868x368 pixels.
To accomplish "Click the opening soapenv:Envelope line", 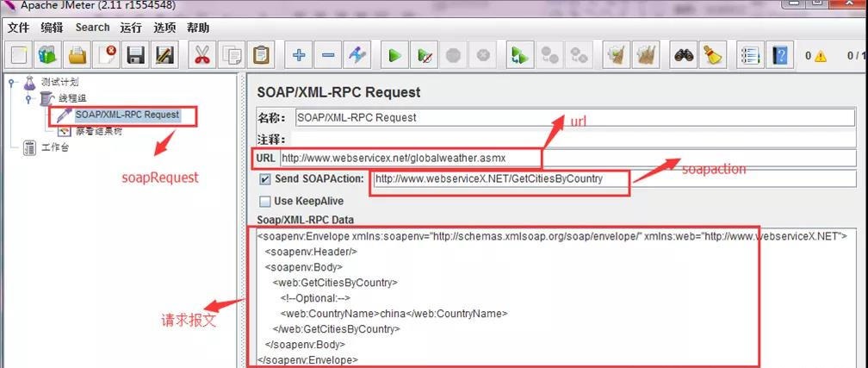I will pos(552,235).
